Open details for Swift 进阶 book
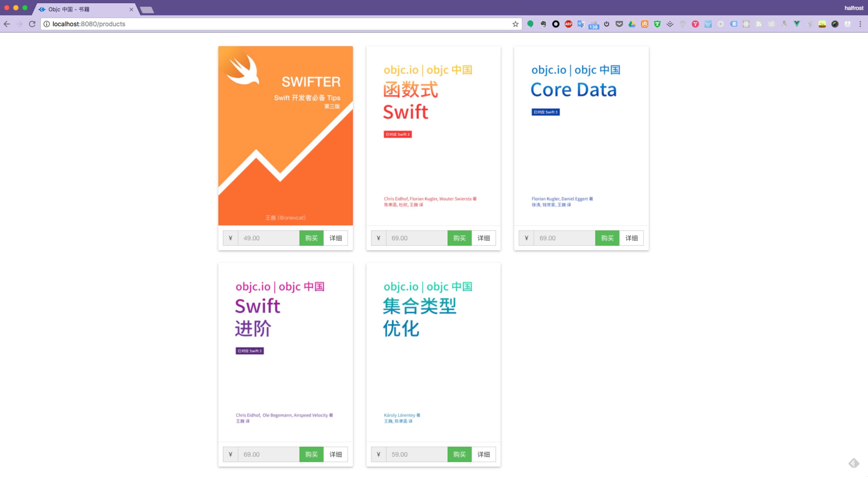 click(335, 454)
